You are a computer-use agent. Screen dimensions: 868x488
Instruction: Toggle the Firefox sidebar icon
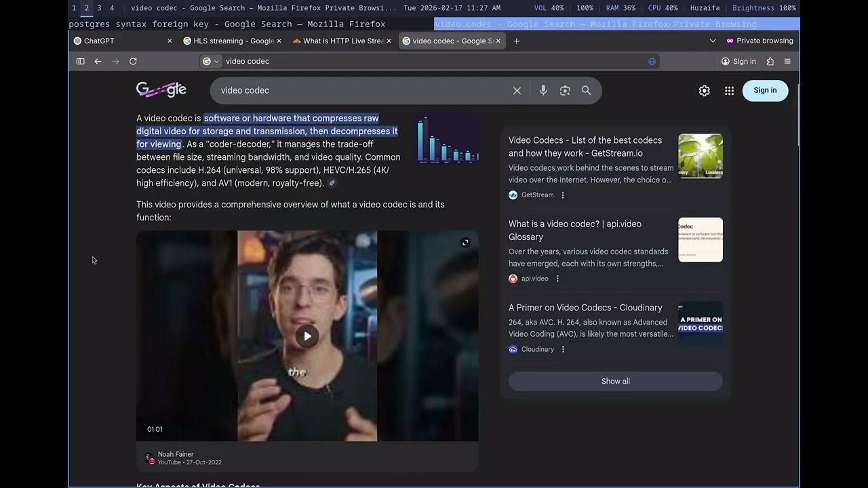80,61
